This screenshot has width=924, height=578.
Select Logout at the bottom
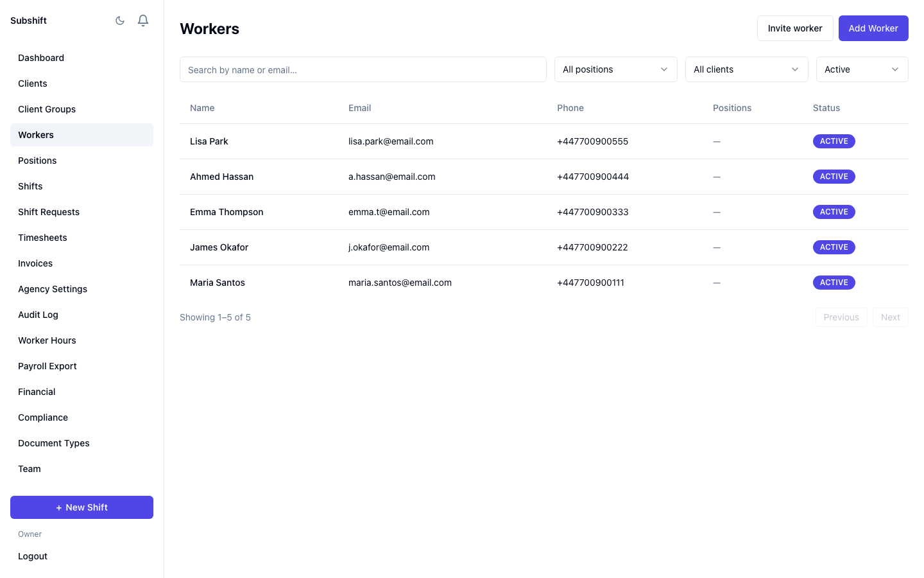click(x=33, y=556)
